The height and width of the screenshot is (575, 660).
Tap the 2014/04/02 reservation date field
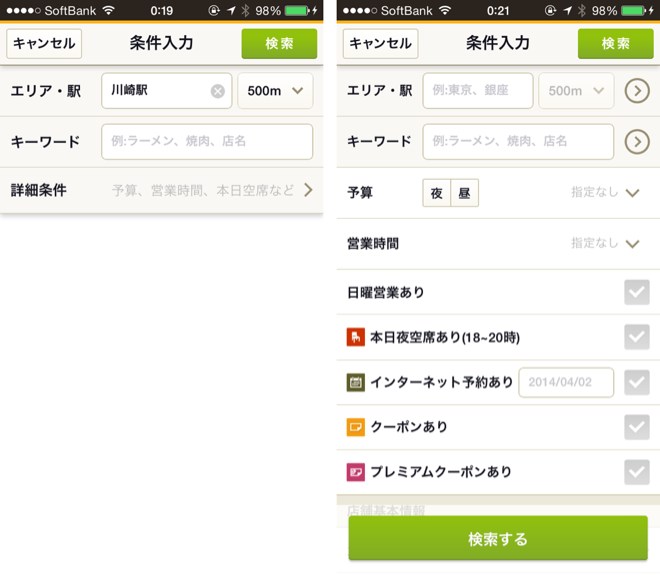coord(566,382)
